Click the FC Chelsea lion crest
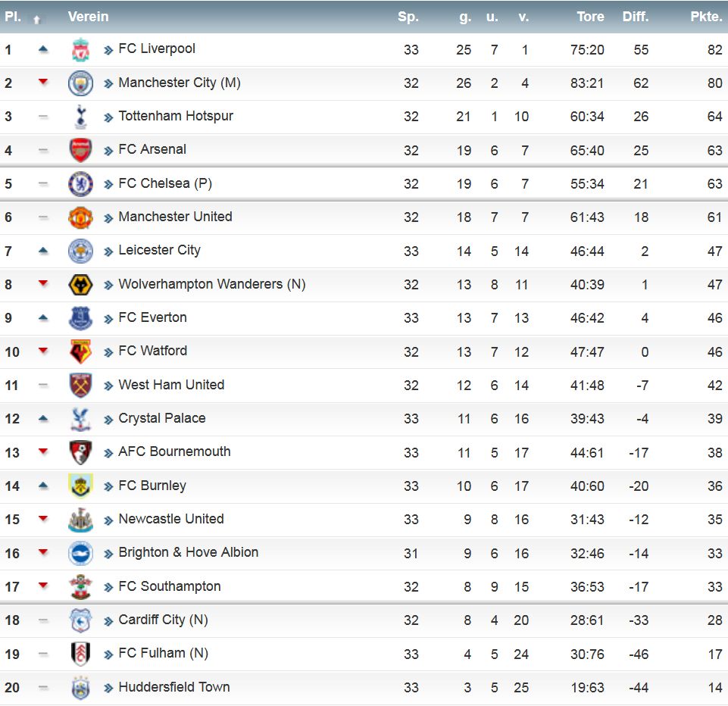Image resolution: width=728 pixels, height=706 pixels. coord(80,184)
